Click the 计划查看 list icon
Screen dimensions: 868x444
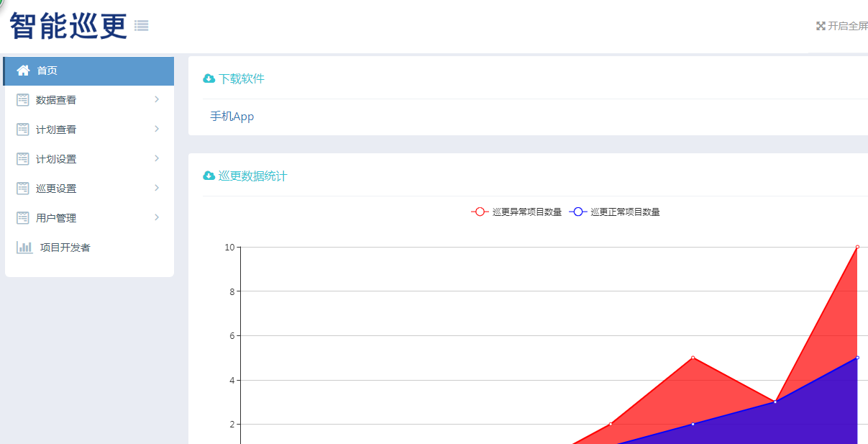(22, 129)
